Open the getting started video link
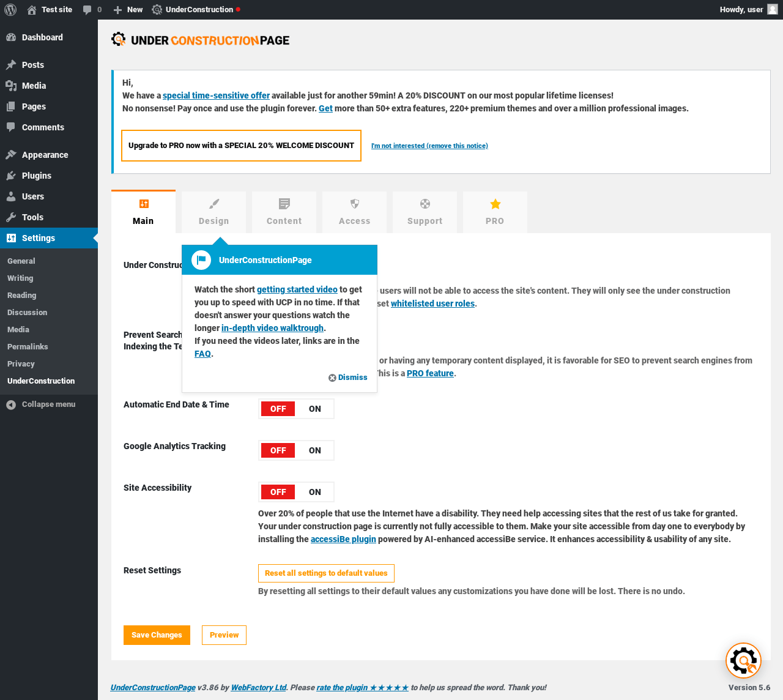This screenshot has height=700, width=783. point(297,289)
